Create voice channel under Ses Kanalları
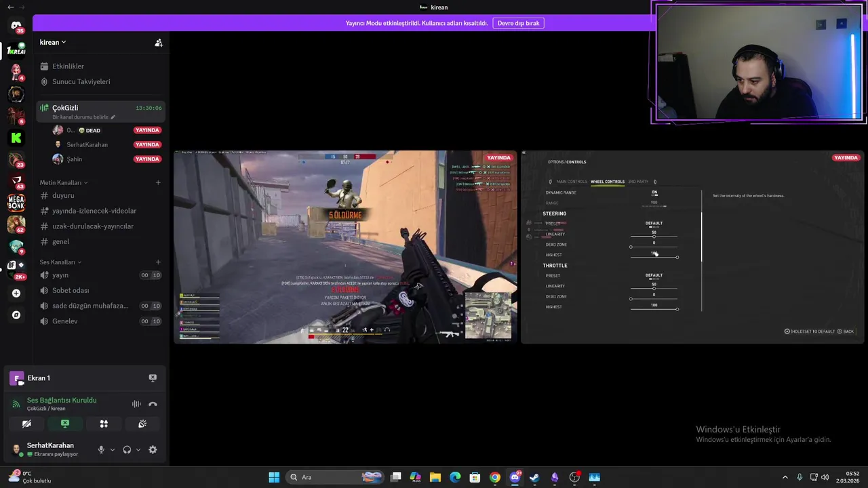 (158, 262)
